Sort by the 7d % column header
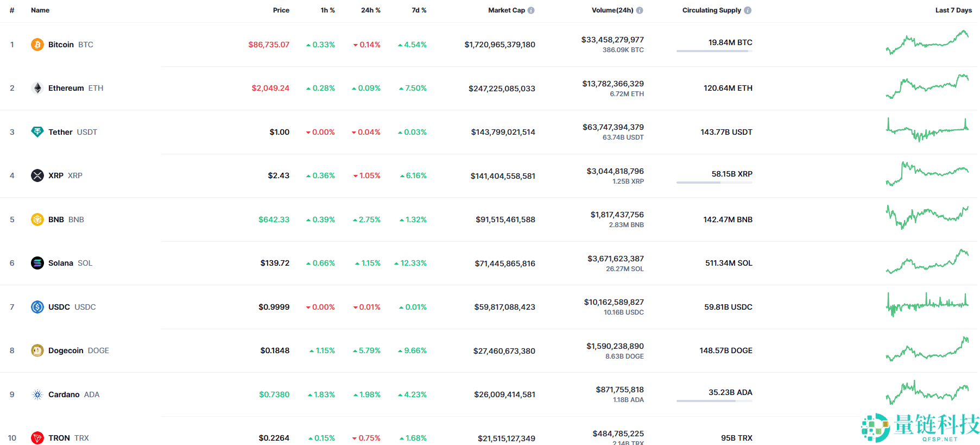This screenshot has height=445, width=980. pyautogui.click(x=419, y=10)
